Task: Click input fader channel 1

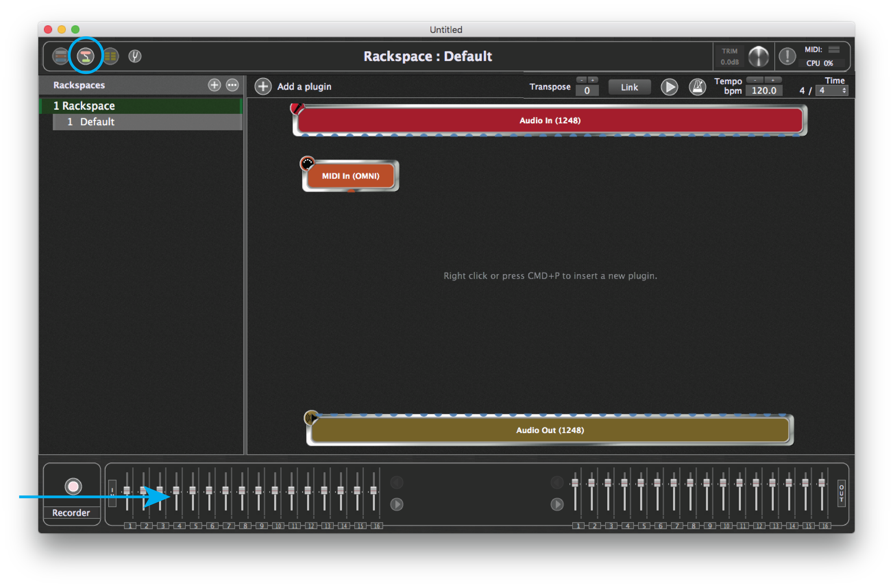Action: [x=127, y=491]
